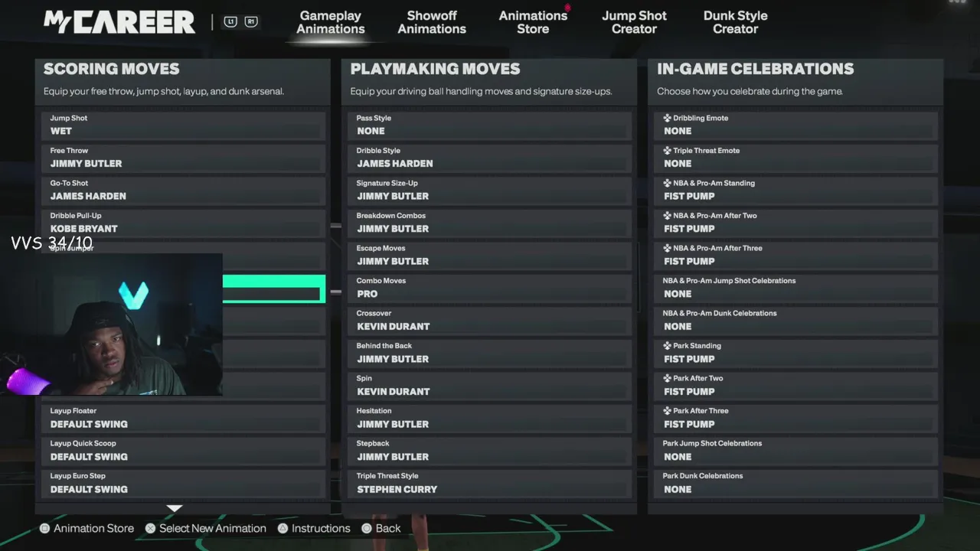The image size is (980, 551).
Task: Select the Layup Euro Step row
Action: (184, 483)
